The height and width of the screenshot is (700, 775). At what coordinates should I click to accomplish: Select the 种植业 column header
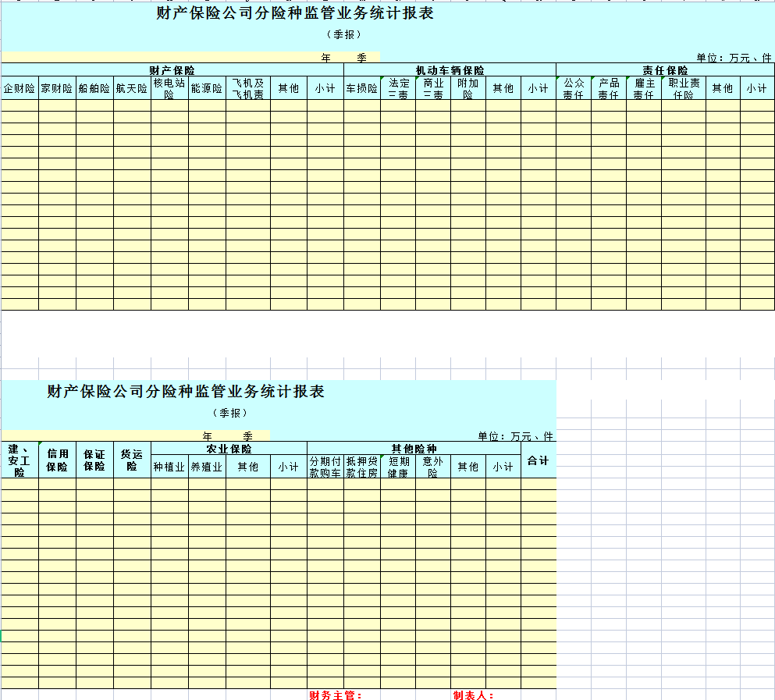coord(169,467)
